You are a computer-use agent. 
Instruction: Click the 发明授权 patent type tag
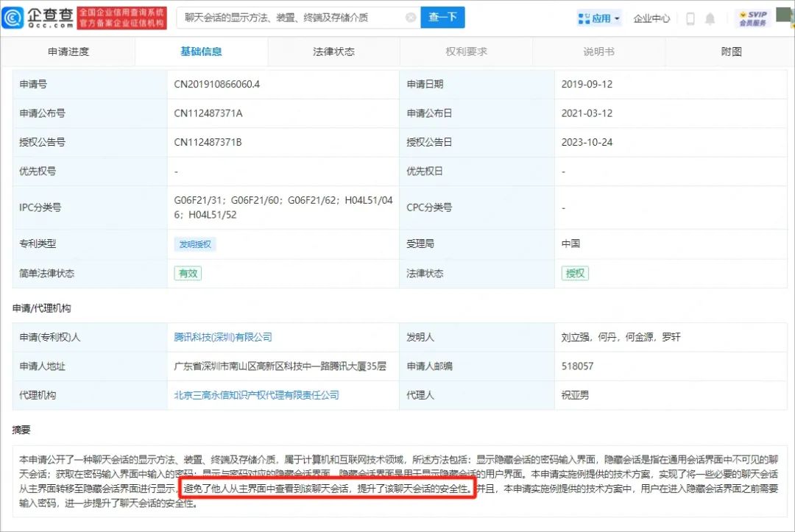click(x=194, y=244)
